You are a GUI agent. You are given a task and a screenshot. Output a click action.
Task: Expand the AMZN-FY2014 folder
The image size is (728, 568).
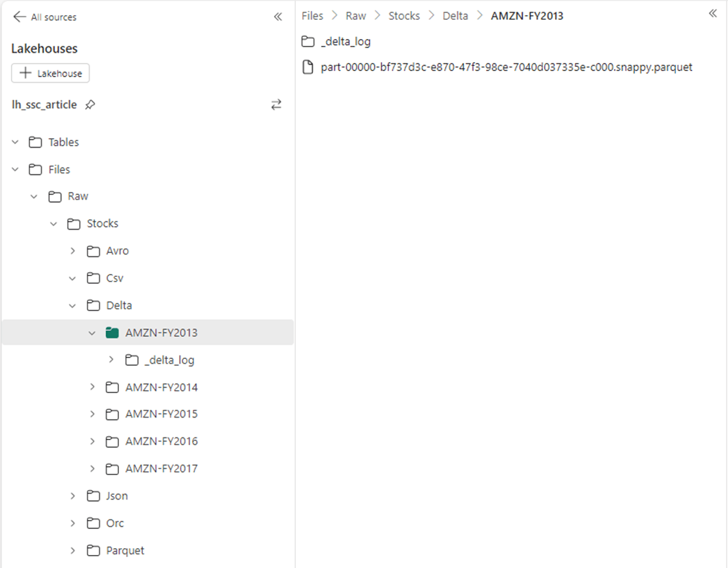[x=92, y=388]
